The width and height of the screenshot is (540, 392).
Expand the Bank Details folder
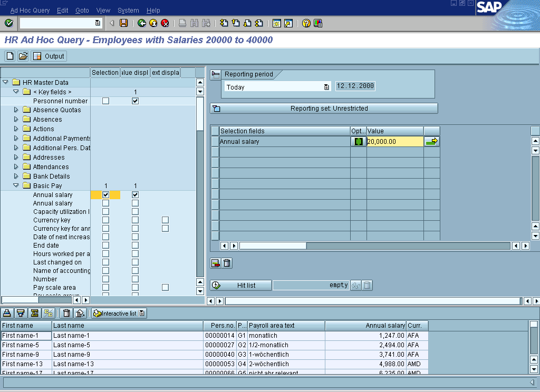coord(16,176)
